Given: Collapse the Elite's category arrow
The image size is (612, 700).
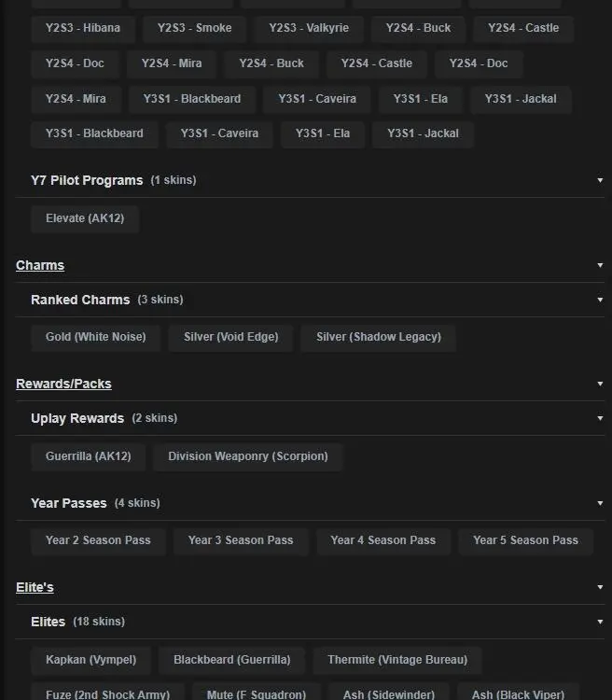Looking at the screenshot, I should pos(600,587).
